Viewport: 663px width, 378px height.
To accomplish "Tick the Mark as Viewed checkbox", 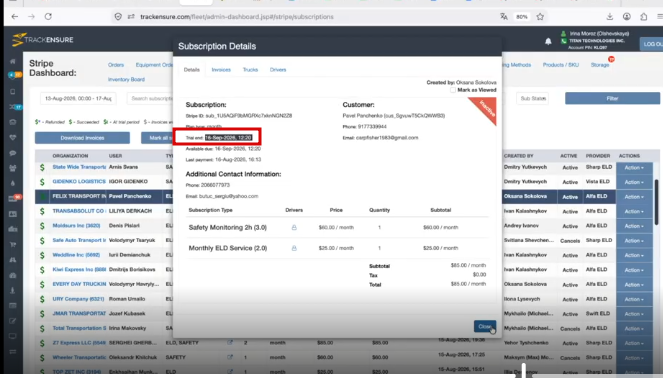I will tap(453, 90).
